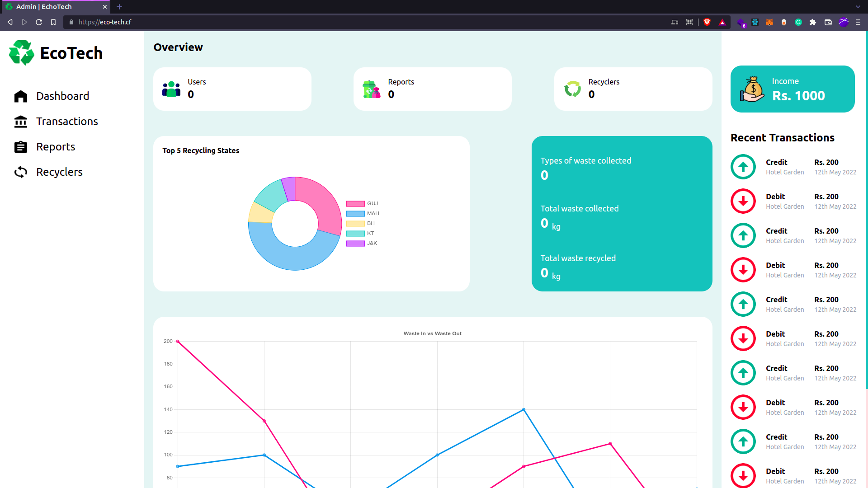Click the EcoTech recycle logo
The height and width of the screenshot is (488, 868).
21,53
